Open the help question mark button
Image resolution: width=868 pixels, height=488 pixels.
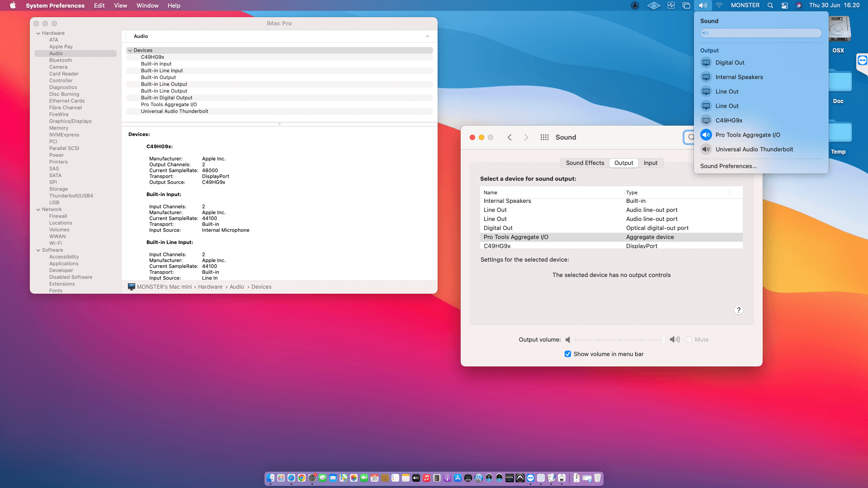738,310
